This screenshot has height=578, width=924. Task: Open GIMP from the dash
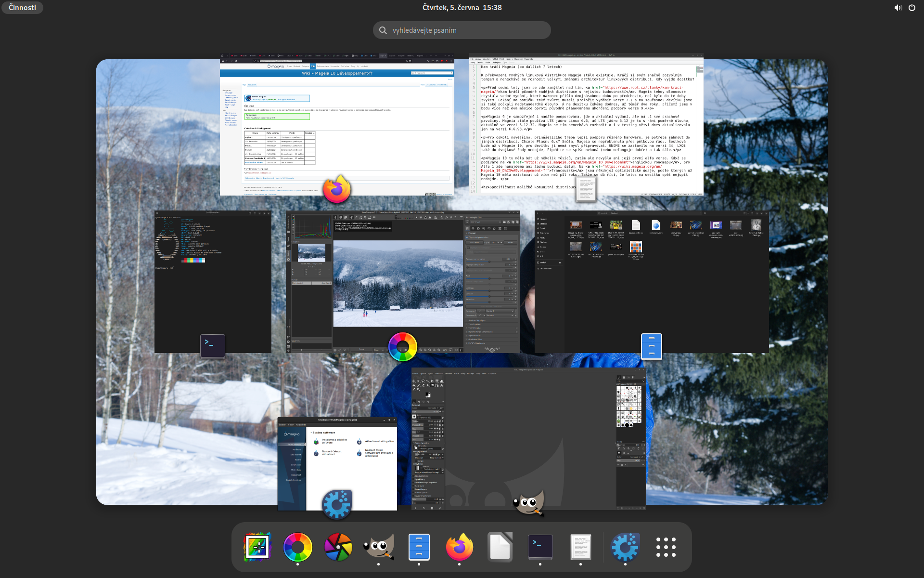click(379, 547)
